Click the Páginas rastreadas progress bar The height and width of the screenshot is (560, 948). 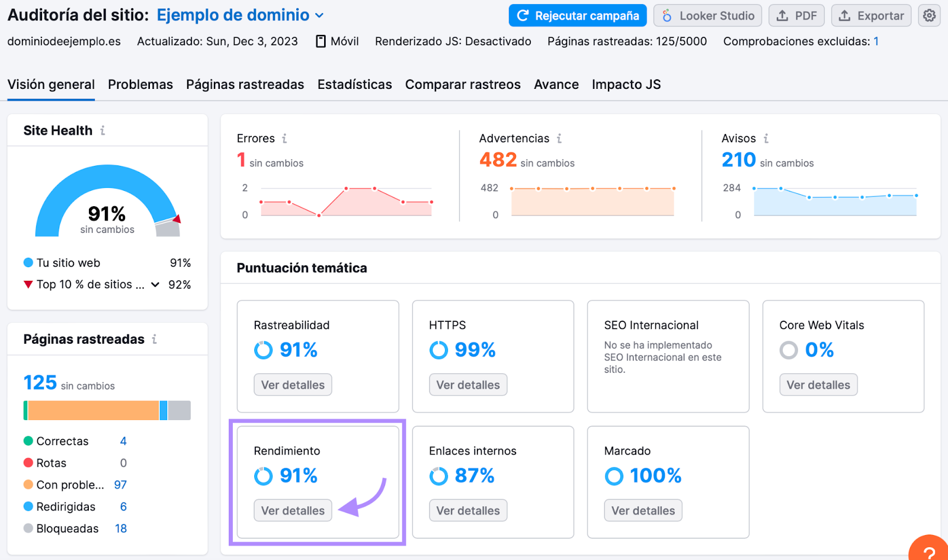click(x=107, y=410)
